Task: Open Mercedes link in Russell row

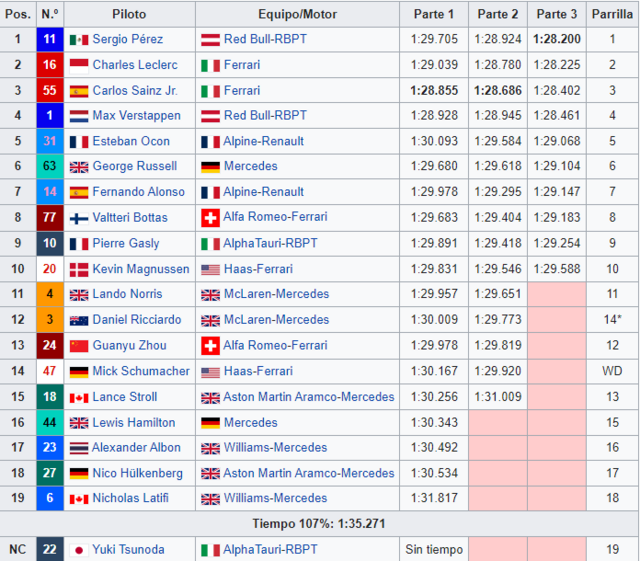Action: coord(251,166)
